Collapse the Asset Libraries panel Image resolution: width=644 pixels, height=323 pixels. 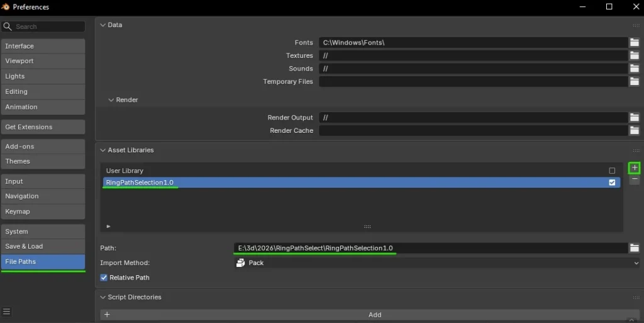tap(102, 150)
